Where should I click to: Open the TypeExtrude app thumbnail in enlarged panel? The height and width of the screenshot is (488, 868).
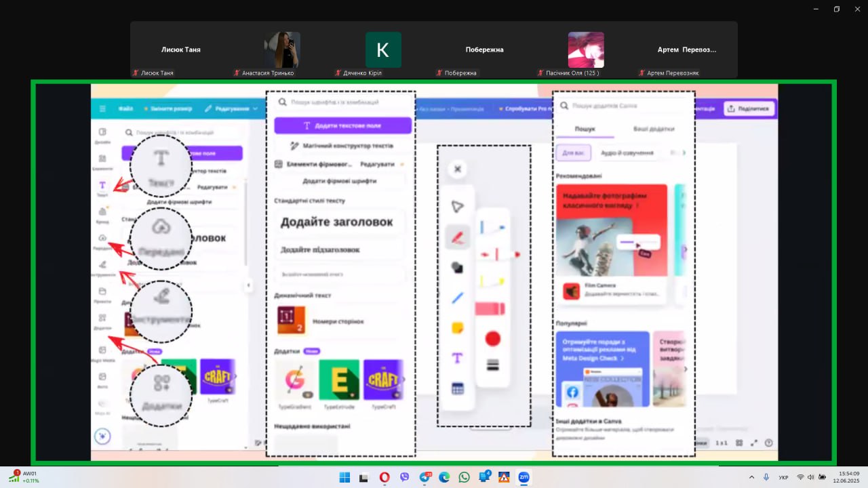(x=339, y=381)
